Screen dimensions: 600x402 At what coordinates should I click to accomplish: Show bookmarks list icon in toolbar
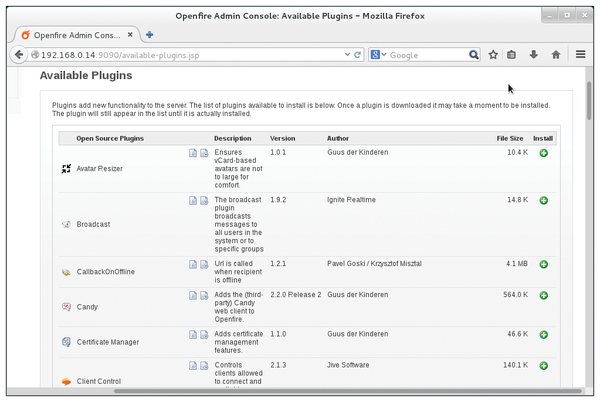[511, 55]
